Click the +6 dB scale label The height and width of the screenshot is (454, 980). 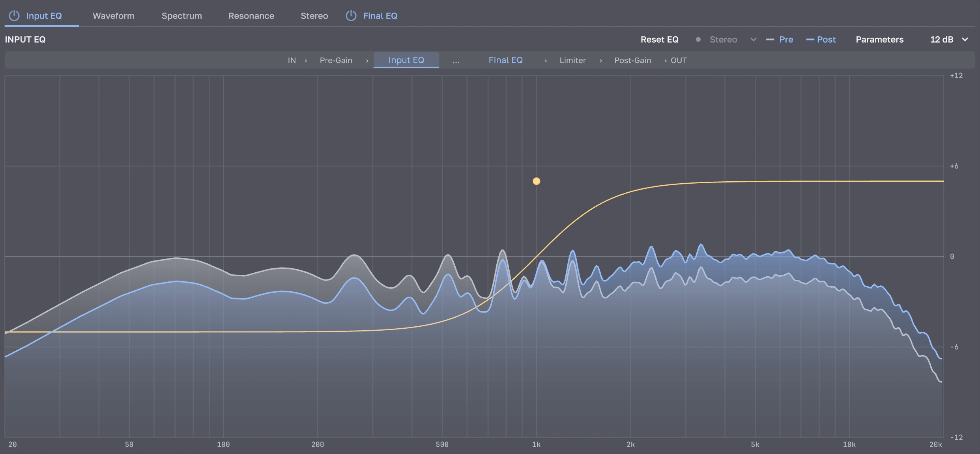954,166
